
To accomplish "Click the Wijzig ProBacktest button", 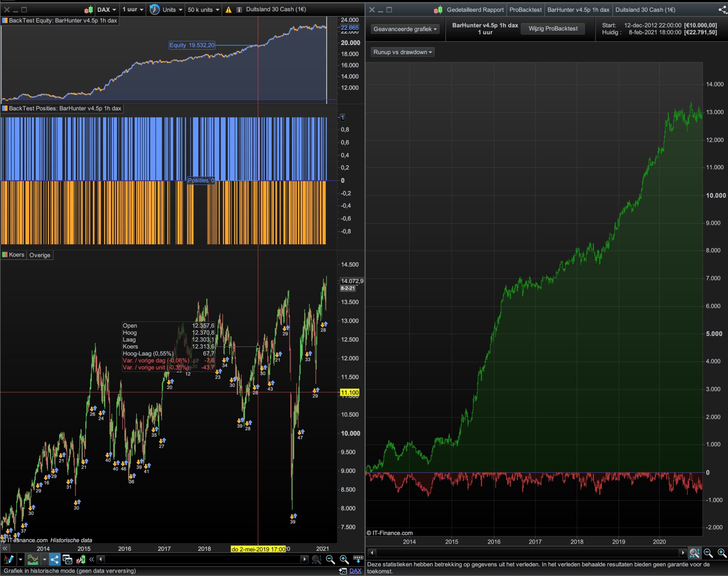I will pyautogui.click(x=553, y=28).
